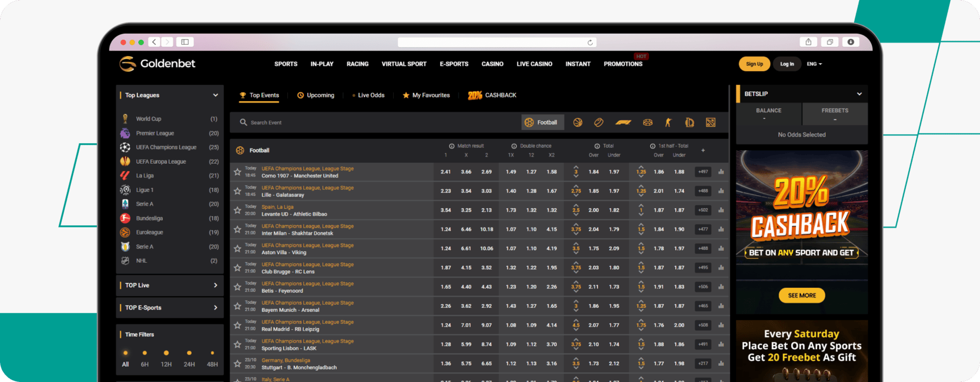Viewport: 980px width, 382px height.
Task: Collapse the Top Leagues panel
Action: pyautogui.click(x=216, y=95)
